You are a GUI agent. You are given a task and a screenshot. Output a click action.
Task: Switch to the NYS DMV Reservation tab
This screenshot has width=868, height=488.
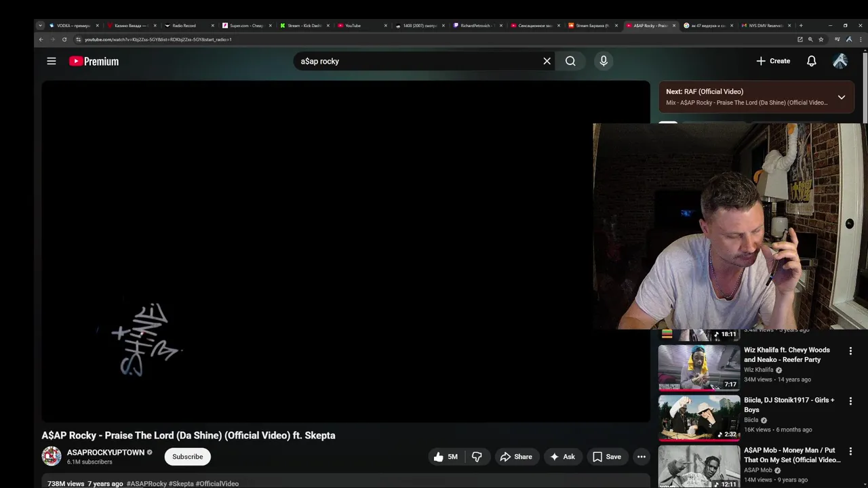tap(765, 26)
